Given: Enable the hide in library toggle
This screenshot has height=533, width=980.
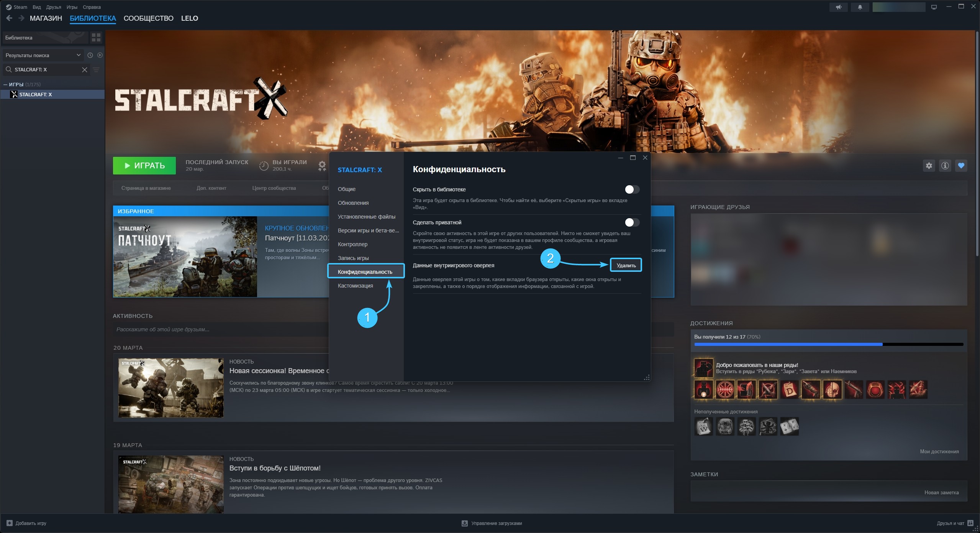Looking at the screenshot, I should pos(632,189).
